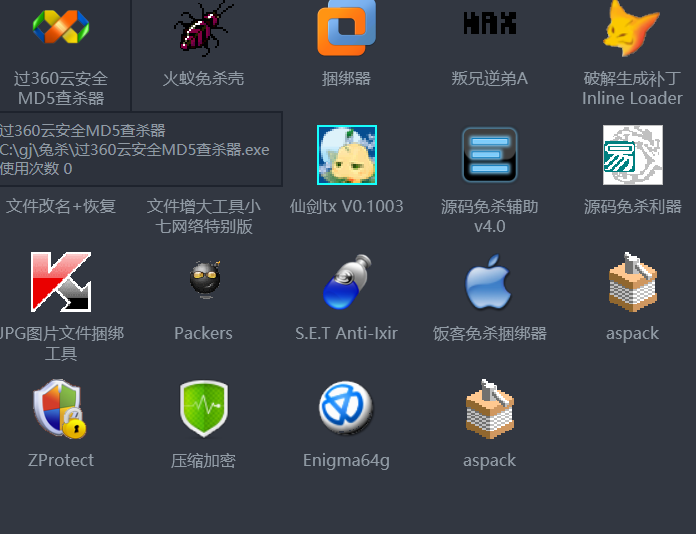Click the 捆绑器 orange-blue squares icon
Viewport: 696px width, 534px height.
click(347, 28)
